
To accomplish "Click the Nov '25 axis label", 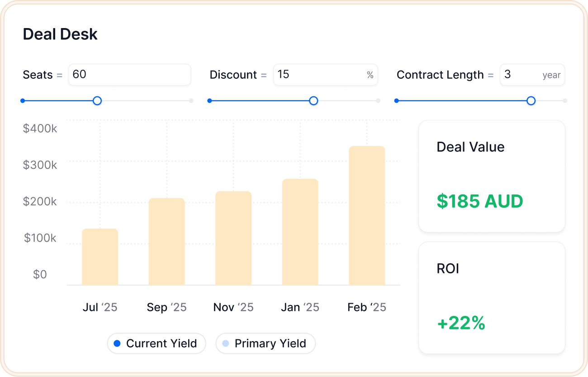I will coord(233,307).
